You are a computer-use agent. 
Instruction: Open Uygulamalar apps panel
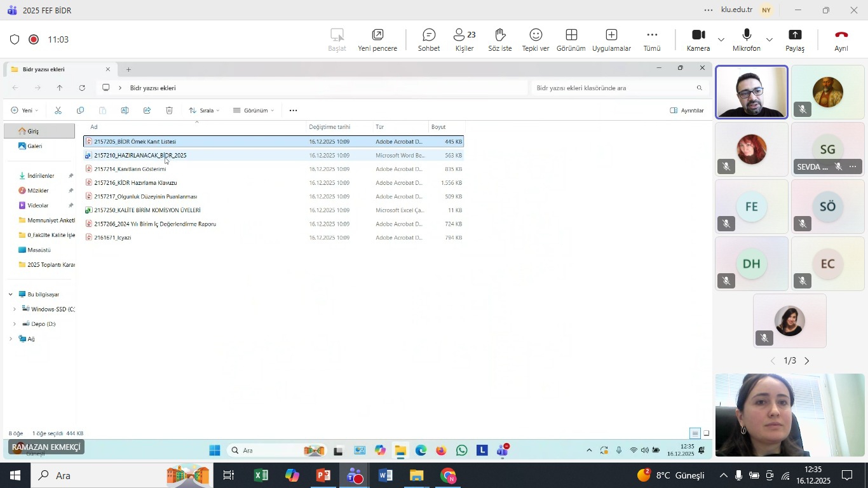click(611, 39)
